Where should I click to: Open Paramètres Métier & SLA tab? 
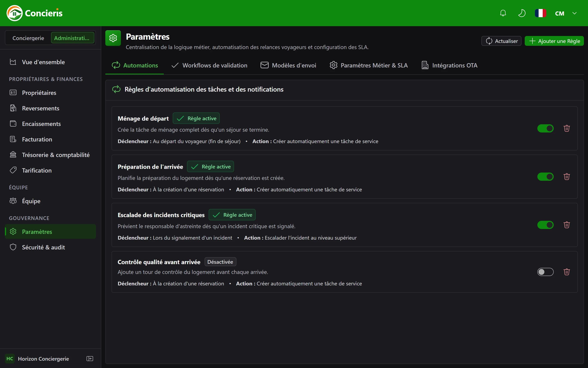[x=369, y=65]
